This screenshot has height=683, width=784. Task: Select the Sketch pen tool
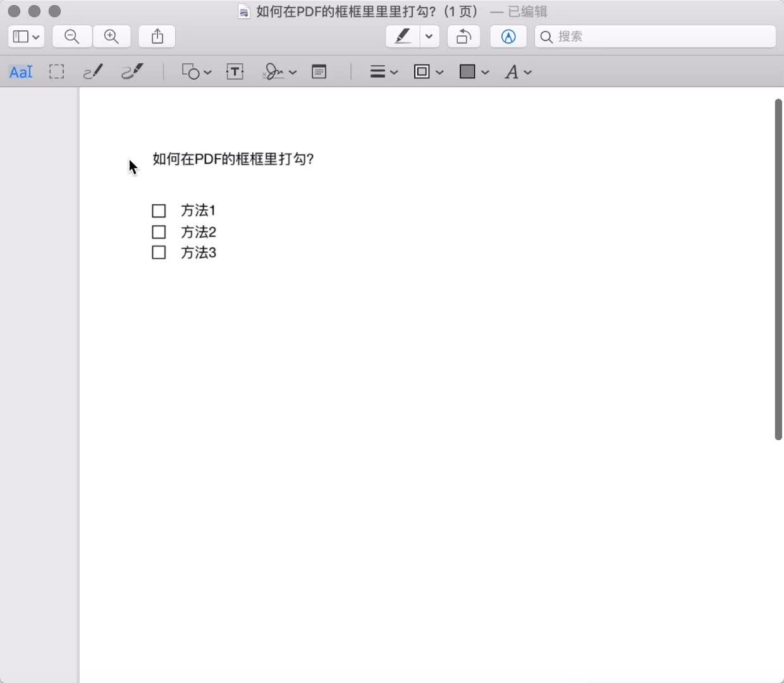pyautogui.click(x=94, y=71)
